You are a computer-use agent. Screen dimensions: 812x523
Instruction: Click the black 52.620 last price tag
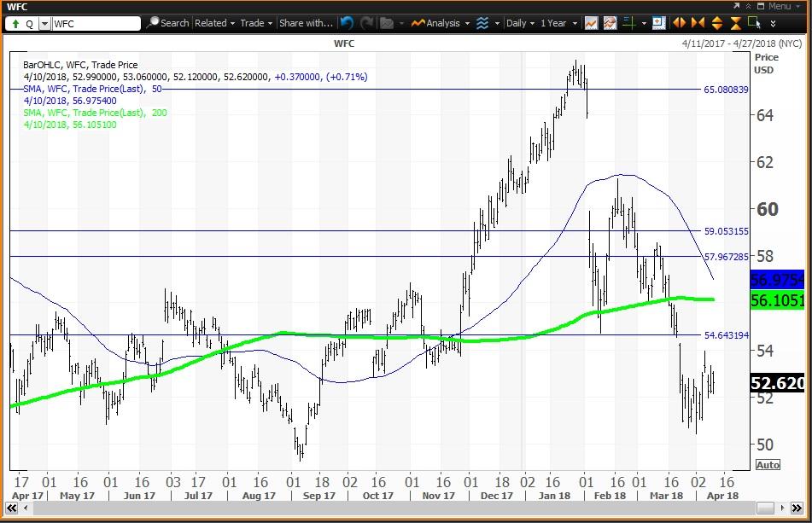777,383
